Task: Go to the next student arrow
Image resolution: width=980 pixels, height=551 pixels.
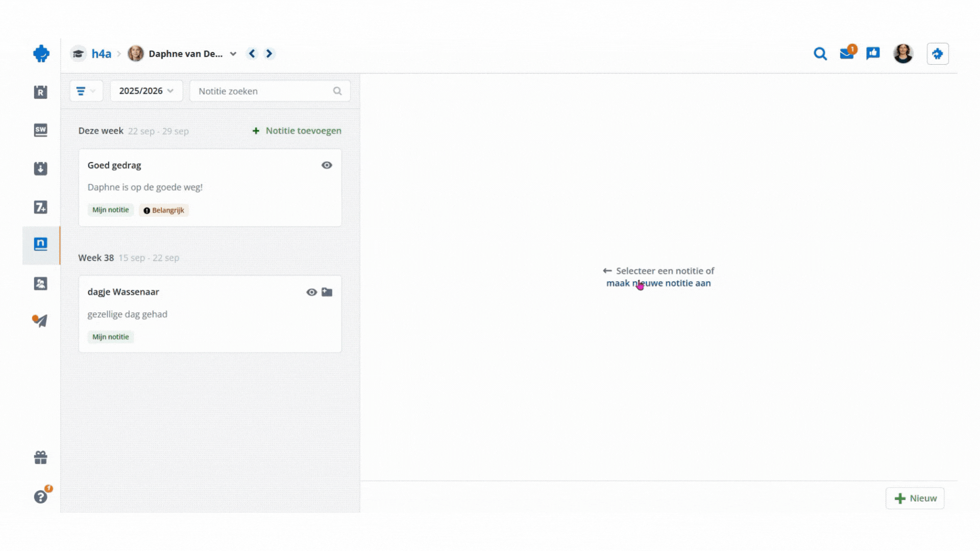Action: coord(269,54)
